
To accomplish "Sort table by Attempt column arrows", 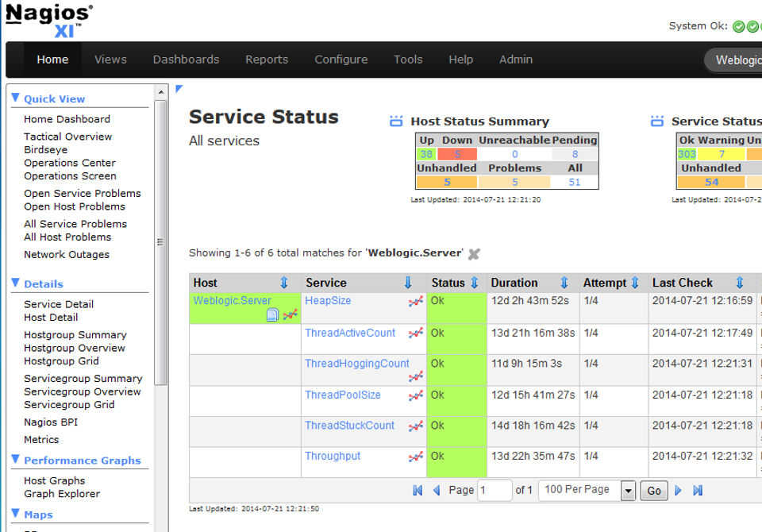I will pos(635,283).
